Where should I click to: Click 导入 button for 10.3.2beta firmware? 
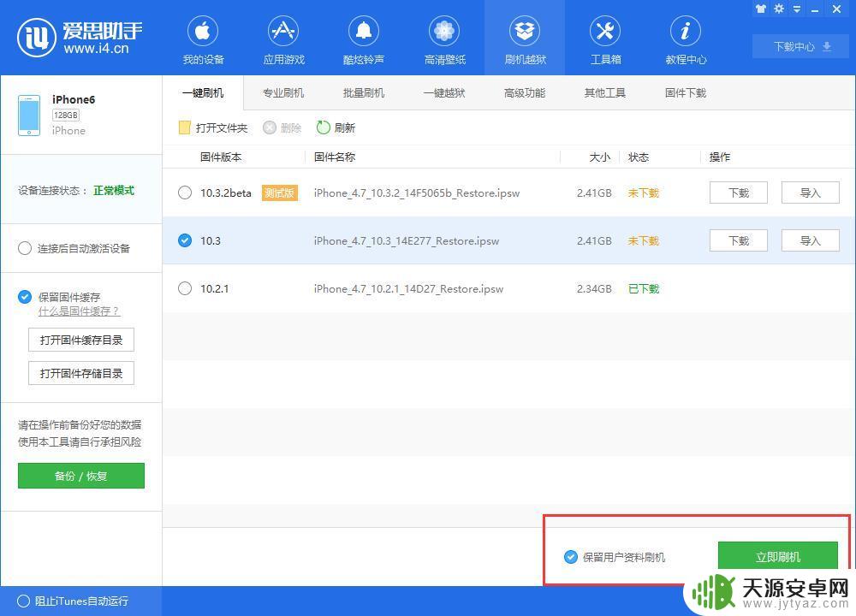point(810,192)
